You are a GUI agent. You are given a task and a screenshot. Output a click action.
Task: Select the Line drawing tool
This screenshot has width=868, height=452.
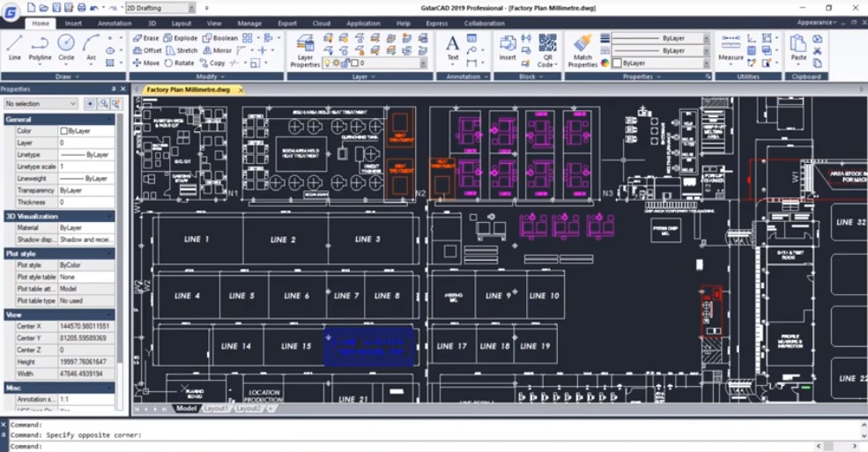[x=14, y=47]
